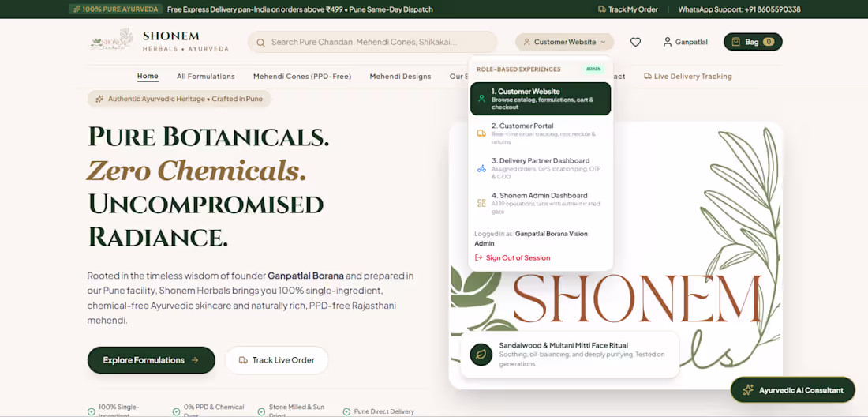Click the leaf icon on Sandalwood ritual card

coord(481,355)
